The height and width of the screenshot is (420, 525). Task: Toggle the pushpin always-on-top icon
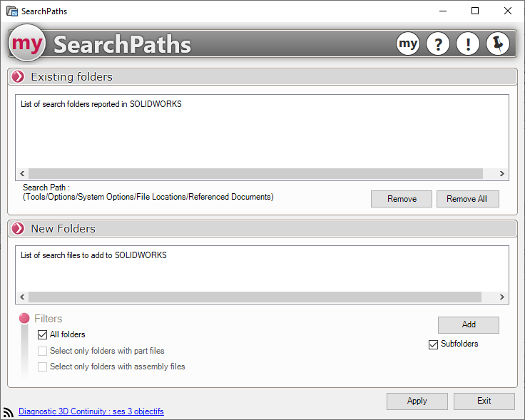coord(498,43)
